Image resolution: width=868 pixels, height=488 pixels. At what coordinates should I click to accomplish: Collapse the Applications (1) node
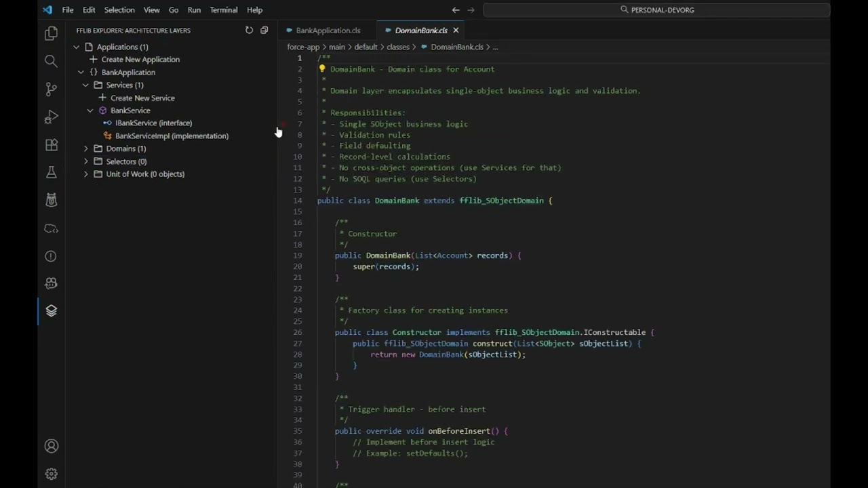tap(76, 47)
